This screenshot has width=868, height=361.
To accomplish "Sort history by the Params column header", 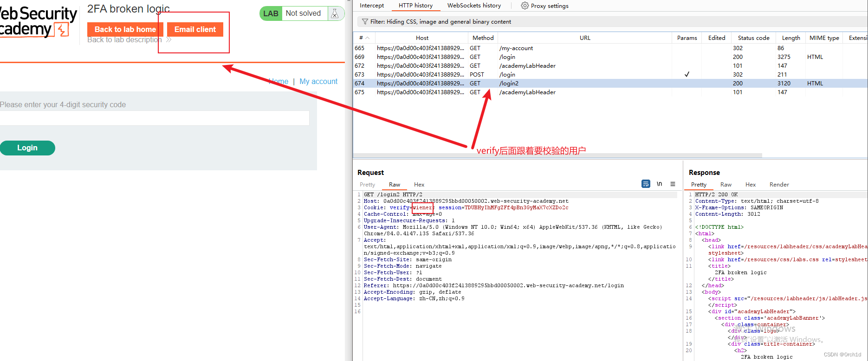I will 687,38.
